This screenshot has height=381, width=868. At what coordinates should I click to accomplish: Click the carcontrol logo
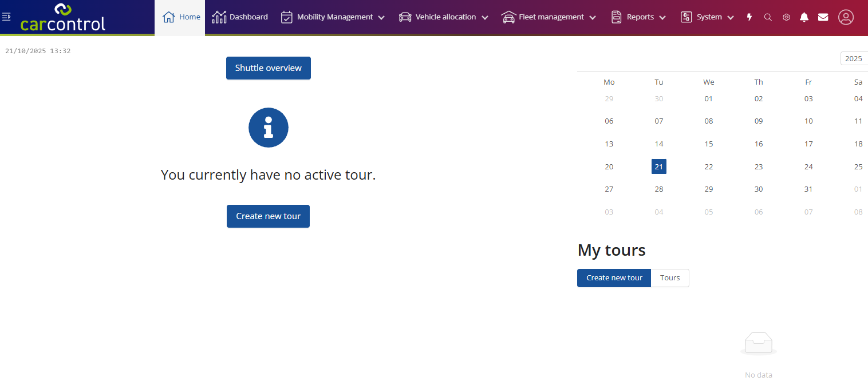coord(63,17)
